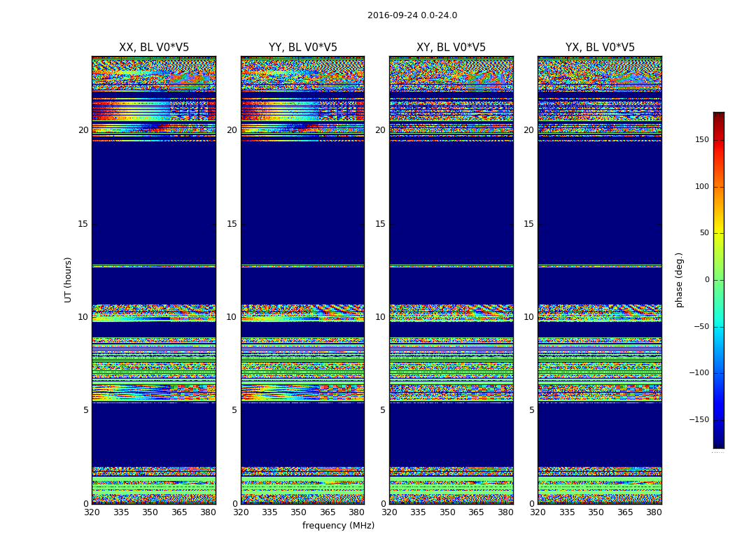Click the 350 frequency tick under the XY panel
The image size is (735, 560).
pyautogui.click(x=448, y=512)
